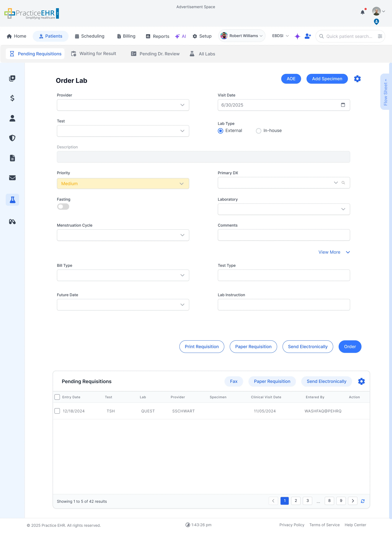This screenshot has width=392, height=533.
Task: Select the In-house lab type
Action: click(258, 131)
